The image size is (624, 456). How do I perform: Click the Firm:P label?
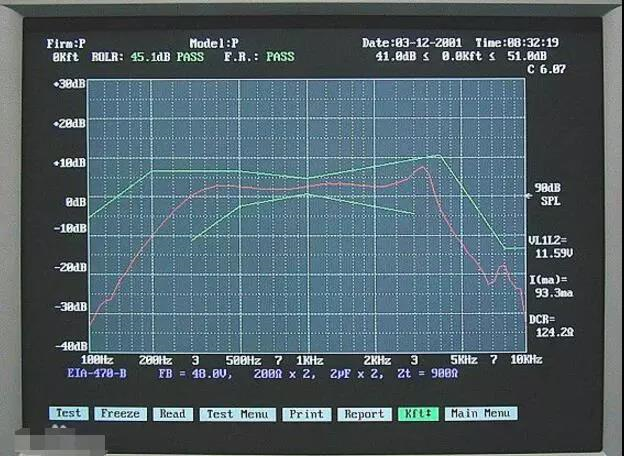click(66, 43)
